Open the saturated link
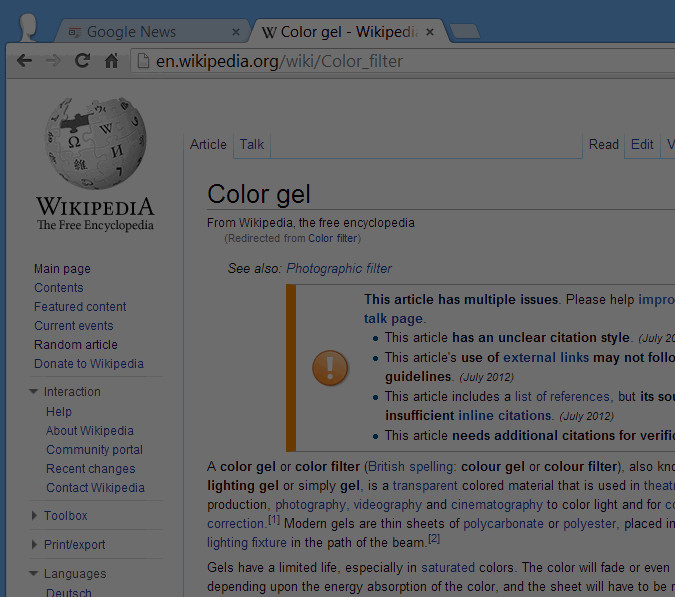The height and width of the screenshot is (597, 675). 448,567
